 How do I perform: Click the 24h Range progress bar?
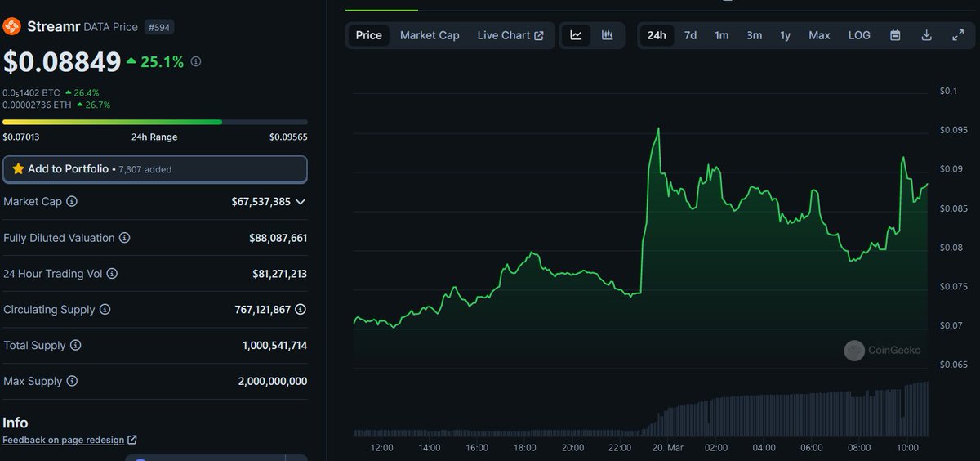click(155, 122)
